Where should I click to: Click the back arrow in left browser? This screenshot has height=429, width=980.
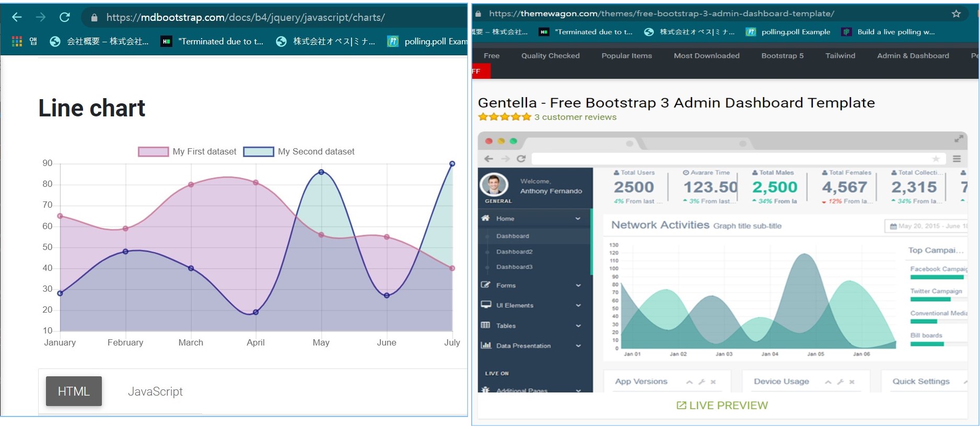click(17, 17)
